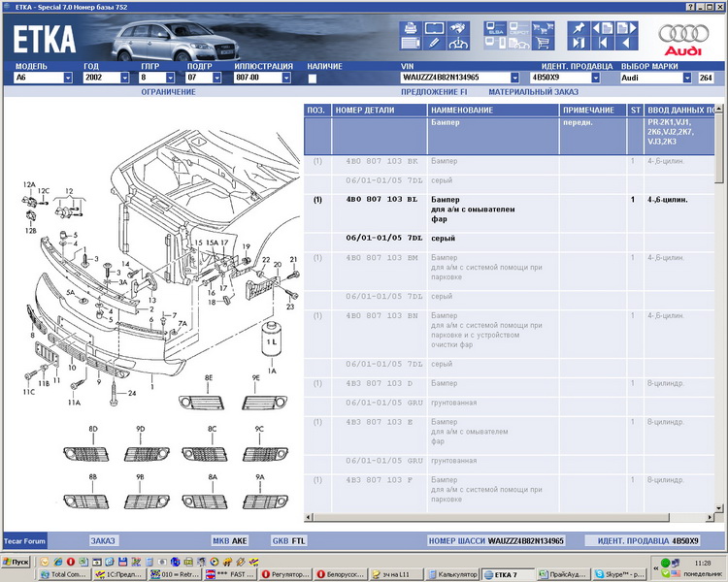Open the ГОД 2002 dropdown

click(124, 78)
